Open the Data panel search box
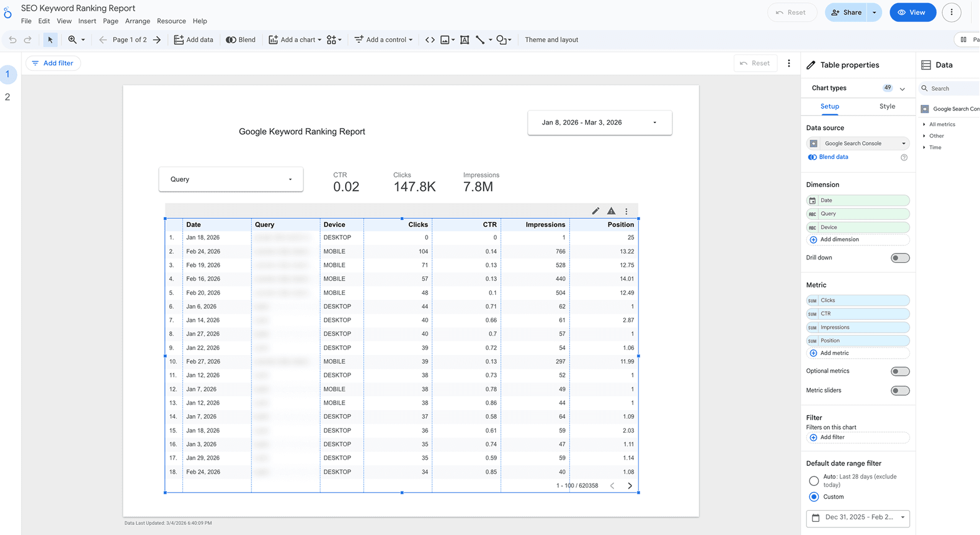 coord(949,88)
